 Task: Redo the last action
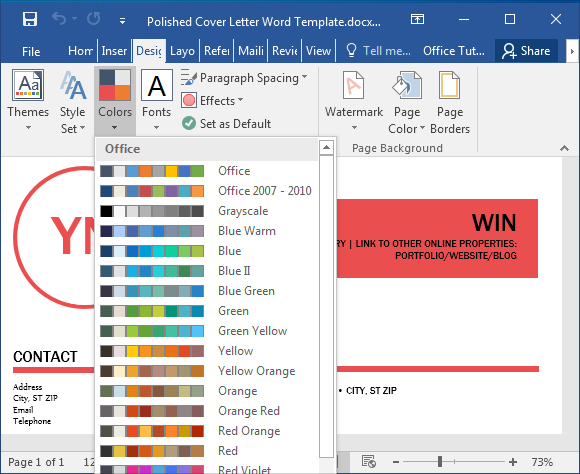(94, 19)
